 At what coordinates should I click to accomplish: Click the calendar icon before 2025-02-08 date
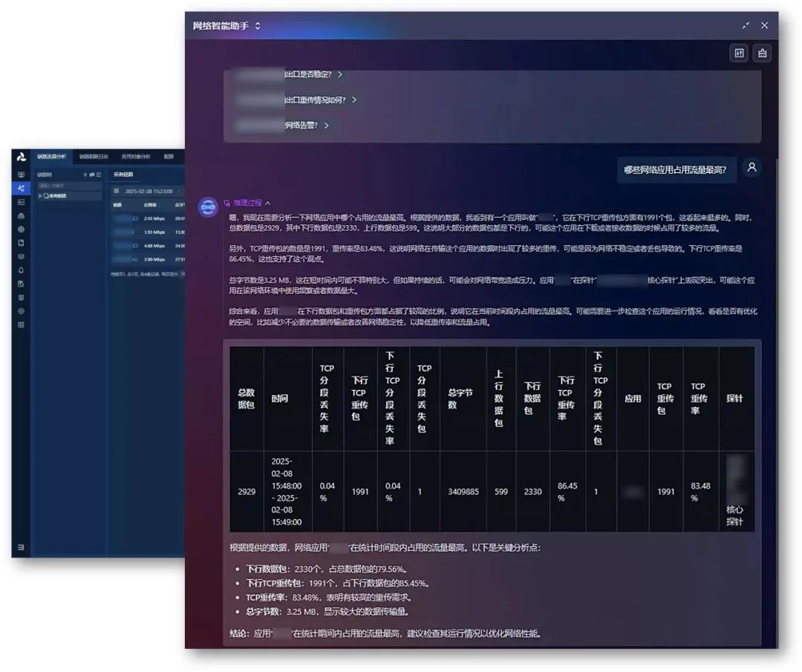pyautogui.click(x=117, y=191)
